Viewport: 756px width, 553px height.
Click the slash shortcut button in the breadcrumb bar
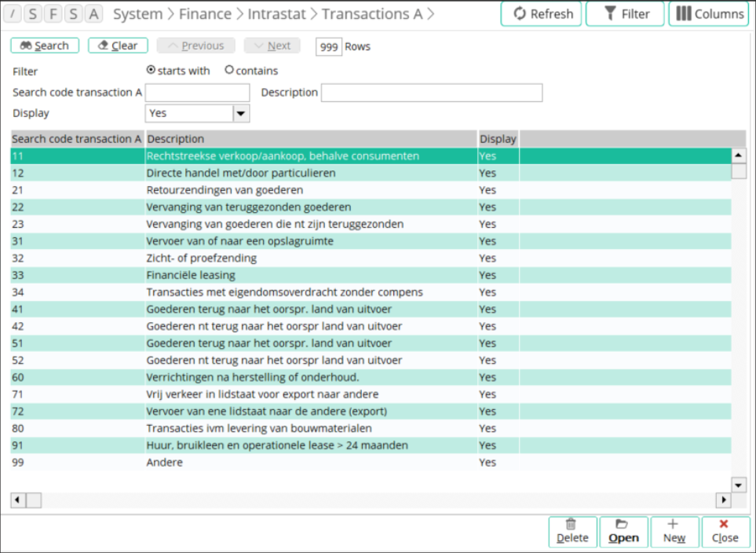13,14
